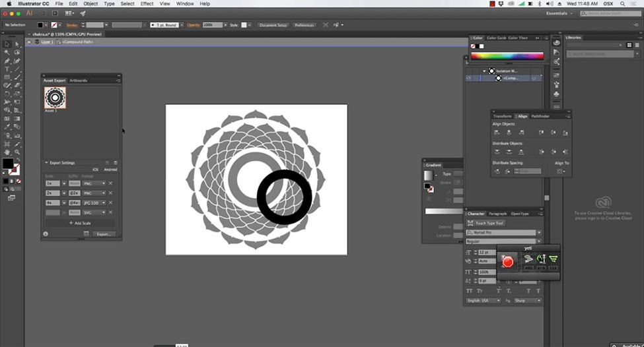644x347 pixels.
Task: Open the Sharp anti-aliasing dropdown
Action: [528, 301]
